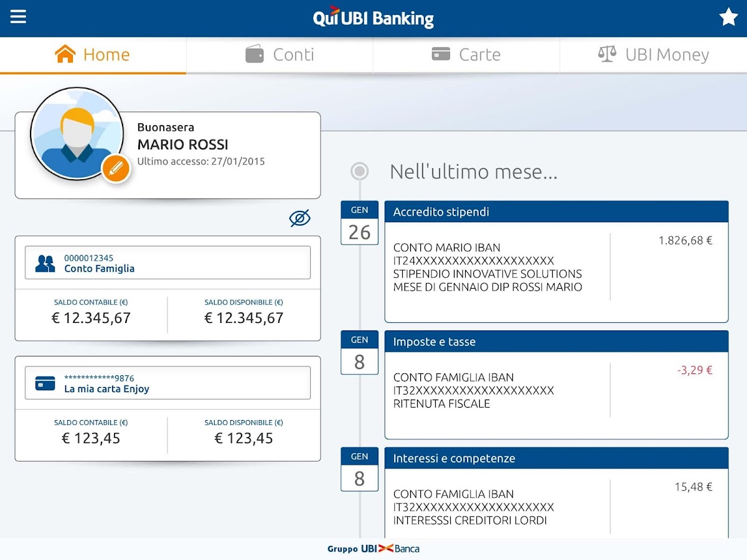The height and width of the screenshot is (560, 747).
Task: Click account number 0000012345
Action: click(89, 258)
